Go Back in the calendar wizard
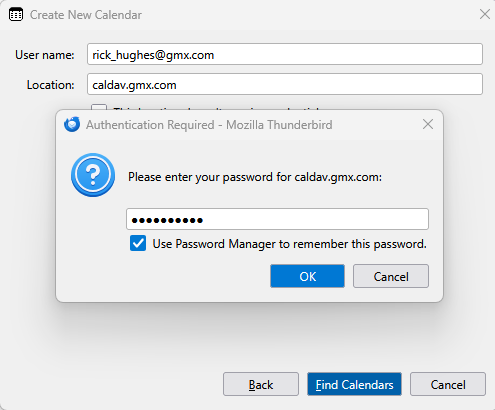495x410 pixels. click(261, 384)
